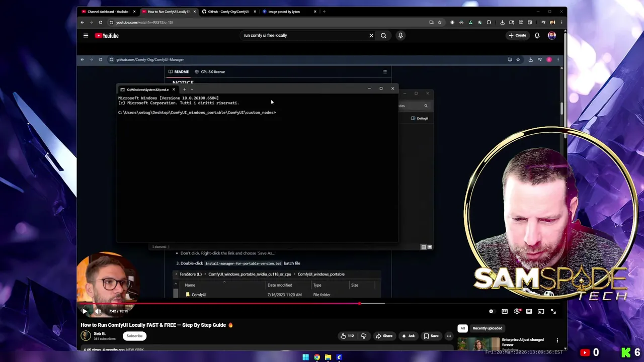Close the GitHub Comfy-Org tab
Viewport: 644px width, 362px height.
255,12
